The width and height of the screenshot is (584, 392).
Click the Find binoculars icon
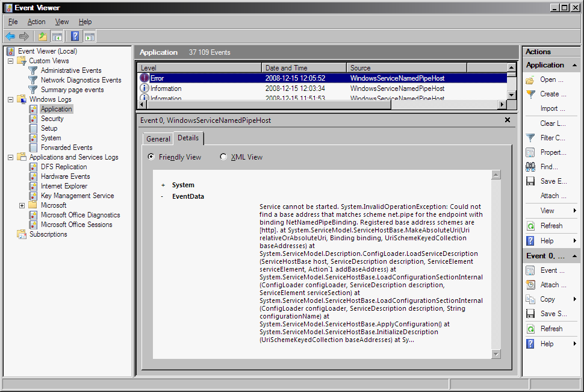tap(530, 167)
